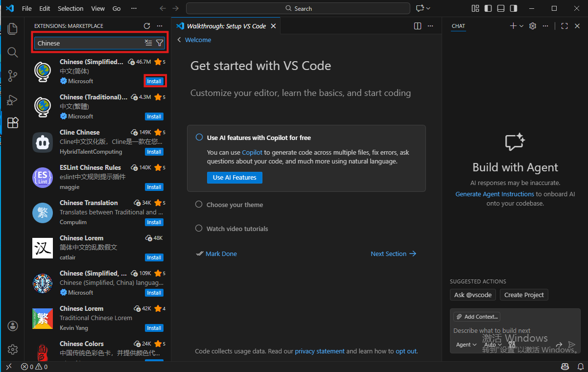Open the Agent mode dropdown in chat
This screenshot has height=372, width=588.
pos(466,345)
